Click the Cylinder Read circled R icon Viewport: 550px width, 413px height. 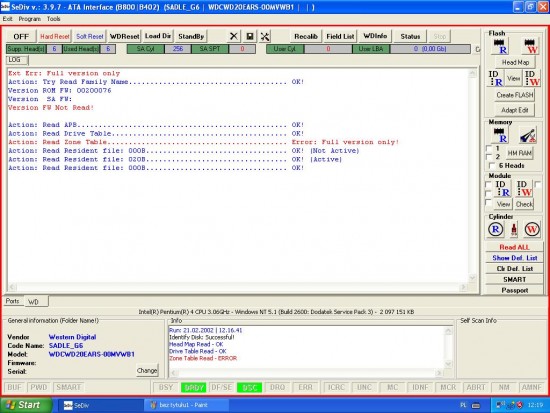tap(495, 229)
